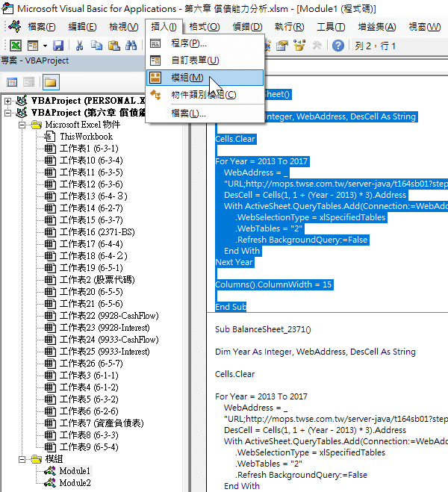Select 工作表16 (2371-BS) in the tree
This screenshot has width=448, height=492.
[x=97, y=232]
